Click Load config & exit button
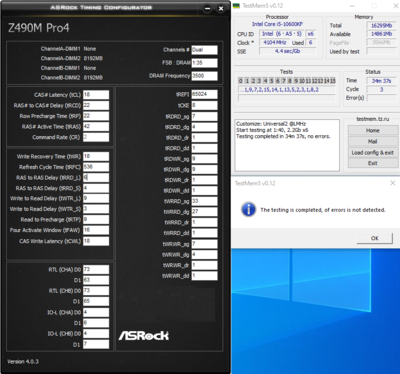Screen dimensions: 400x374 (x=373, y=152)
